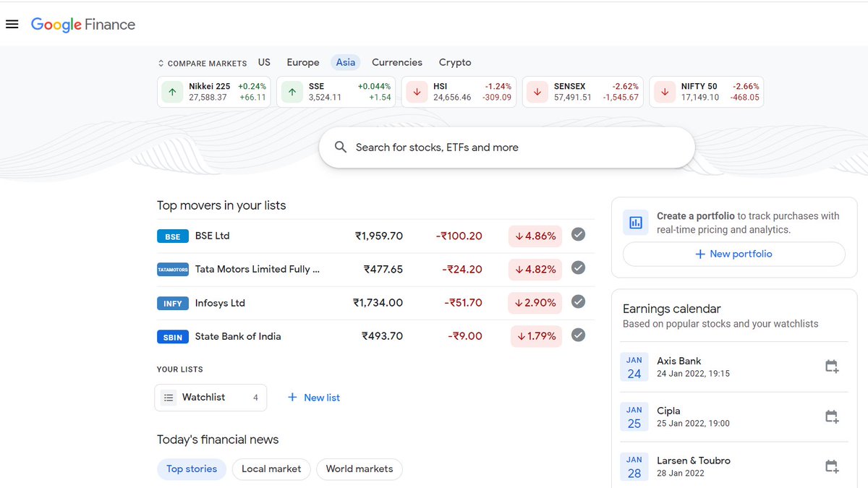This screenshot has width=868, height=488.
Task: Switch to the US markets tab
Action: coord(264,62)
